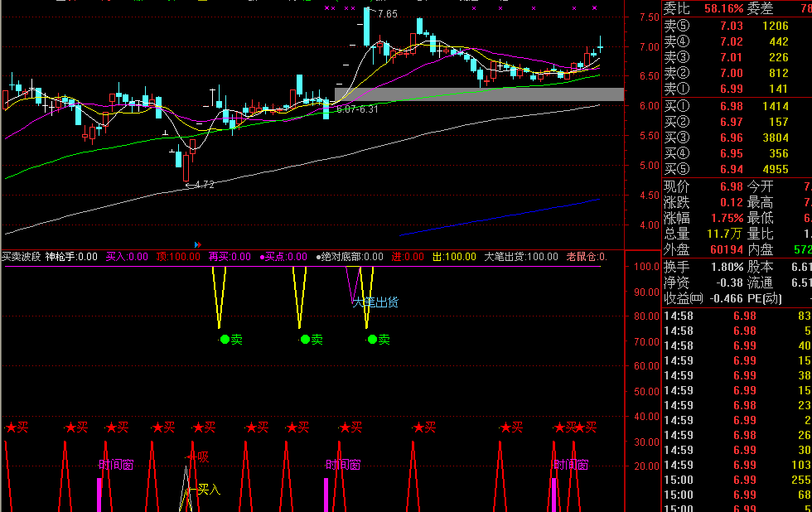Click the 涨幅 1.75% percentage value

727,218
